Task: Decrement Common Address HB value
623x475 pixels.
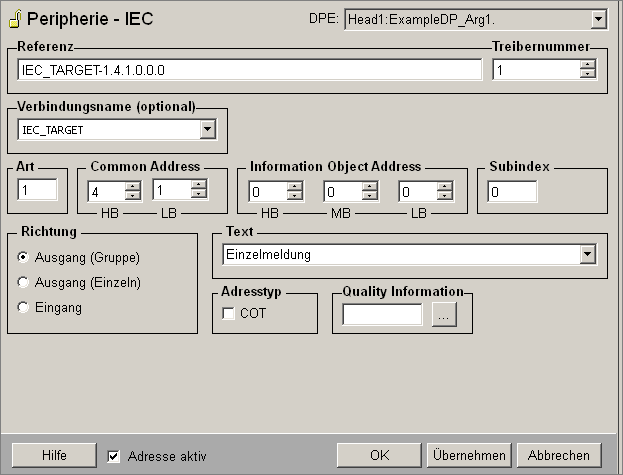Action: pyautogui.click(x=132, y=196)
